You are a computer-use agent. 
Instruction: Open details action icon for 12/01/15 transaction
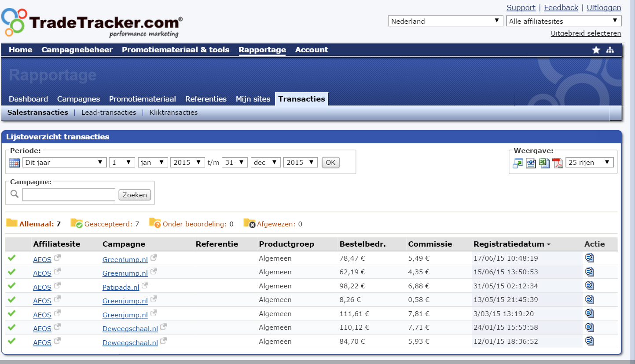click(x=589, y=341)
